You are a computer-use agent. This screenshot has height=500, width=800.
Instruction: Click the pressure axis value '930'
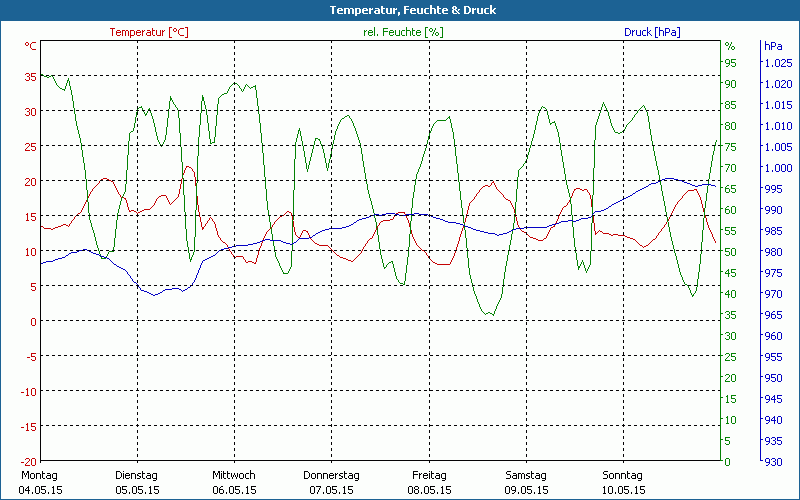tap(773, 462)
